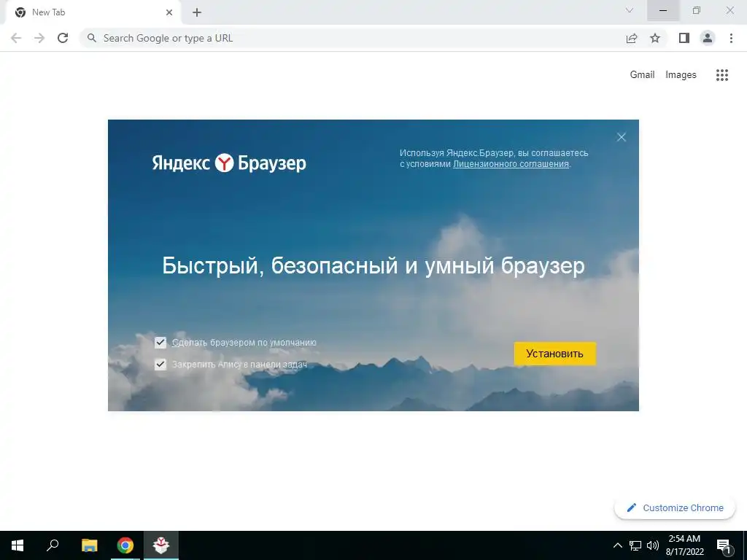Go forward using the forward arrow
The height and width of the screenshot is (560, 747).
39,38
